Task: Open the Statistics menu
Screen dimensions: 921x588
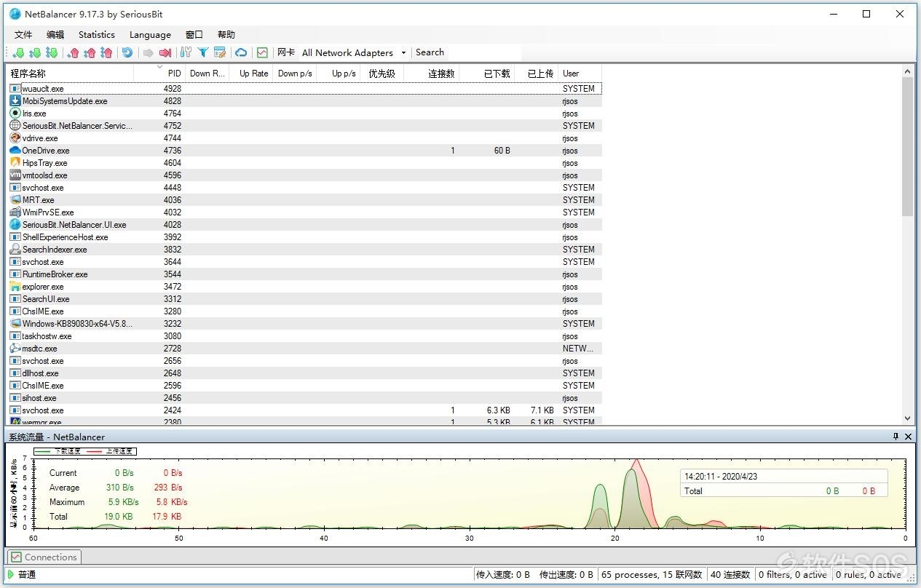Action: (97, 34)
